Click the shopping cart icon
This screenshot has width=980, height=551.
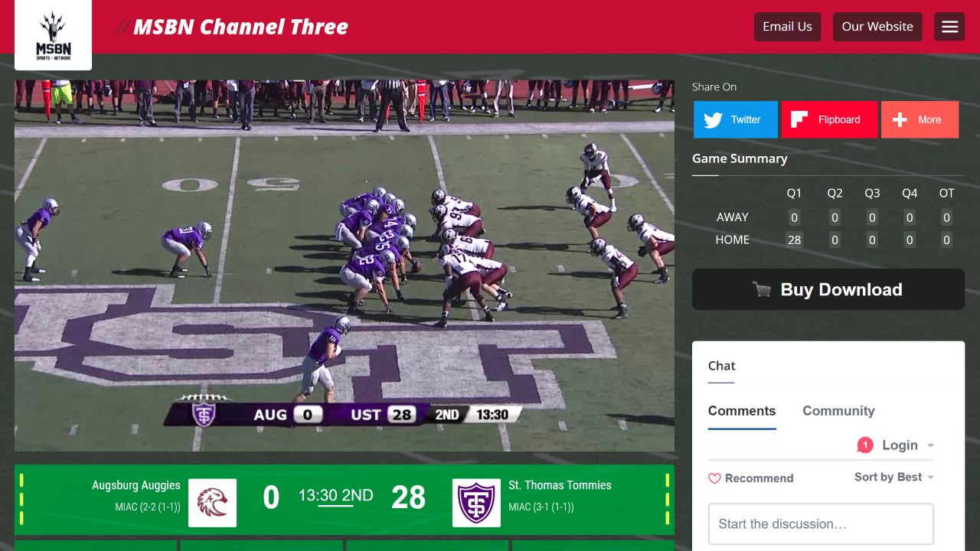[x=761, y=289]
